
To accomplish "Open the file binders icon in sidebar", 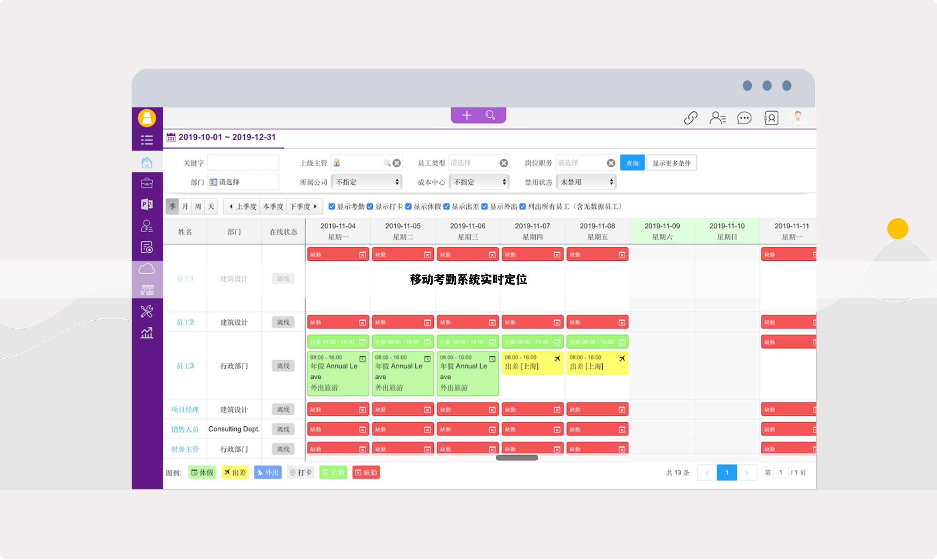I will 147,290.
